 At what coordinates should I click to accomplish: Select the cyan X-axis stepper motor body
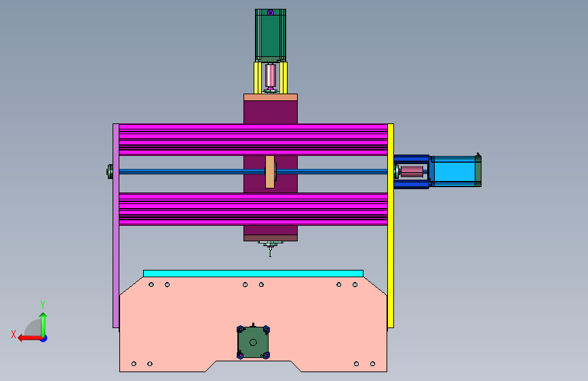[x=454, y=172]
